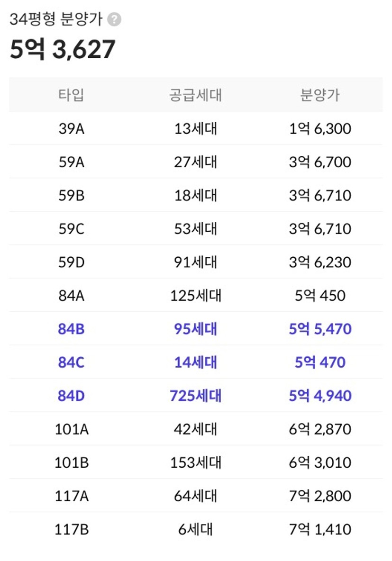
Task: Click the 5억 3,627 headline price
Action: click(63, 49)
